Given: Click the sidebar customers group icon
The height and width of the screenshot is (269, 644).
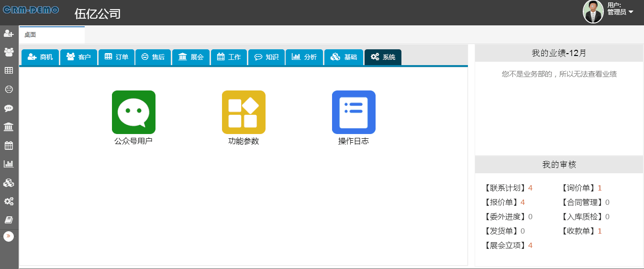Looking at the screenshot, I should [9, 52].
